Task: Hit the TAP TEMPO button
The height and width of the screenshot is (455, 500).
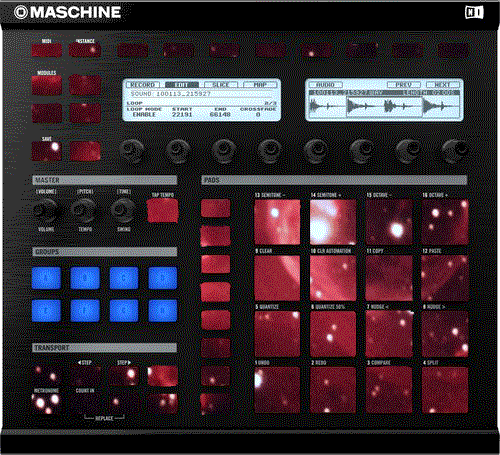Action: pos(163,211)
